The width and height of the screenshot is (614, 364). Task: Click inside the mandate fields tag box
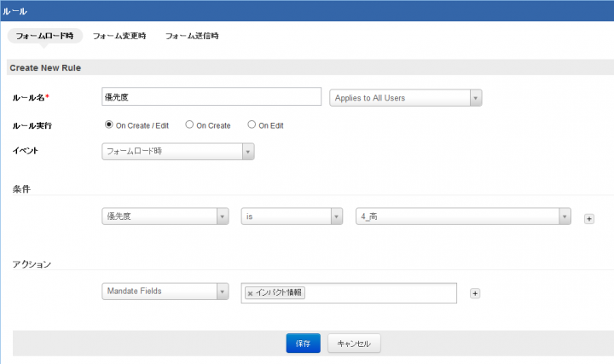[x=349, y=292]
